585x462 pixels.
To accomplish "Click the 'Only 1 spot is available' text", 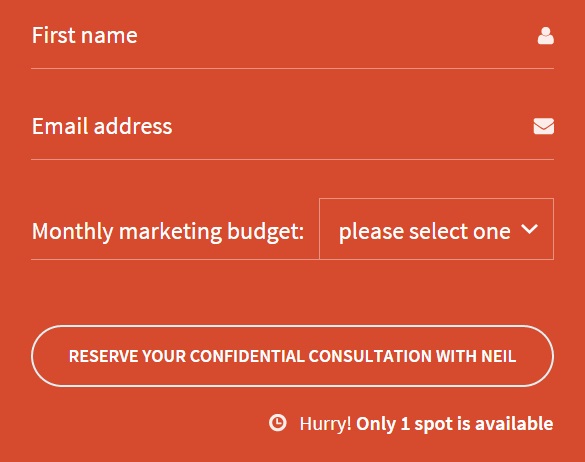I will (x=454, y=424).
